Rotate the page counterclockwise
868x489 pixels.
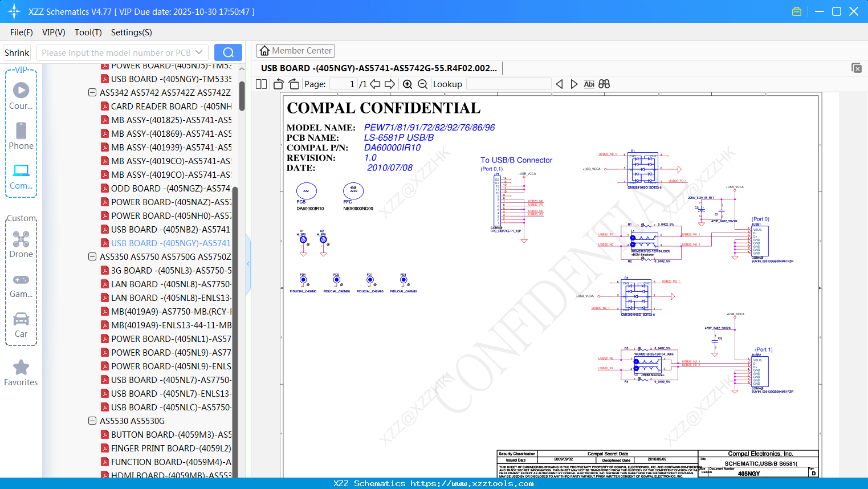coord(278,84)
